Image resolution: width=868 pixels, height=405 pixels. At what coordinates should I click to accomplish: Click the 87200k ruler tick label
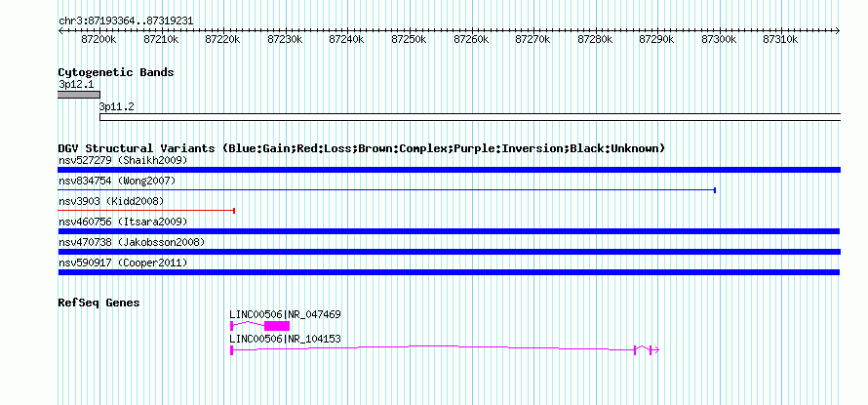99,39
